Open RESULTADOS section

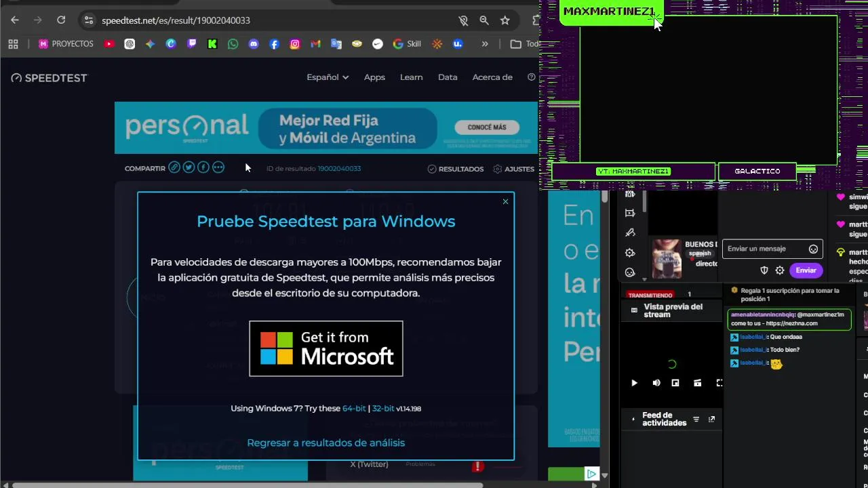coord(456,169)
